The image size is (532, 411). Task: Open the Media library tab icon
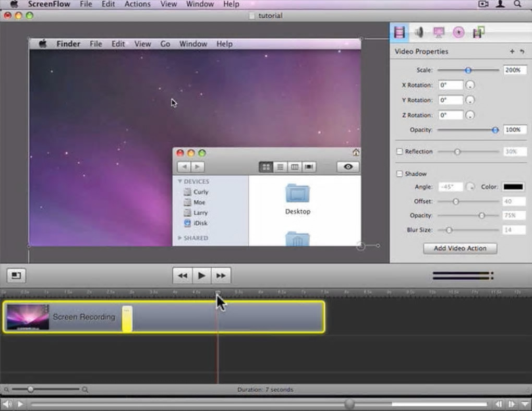tap(478, 32)
